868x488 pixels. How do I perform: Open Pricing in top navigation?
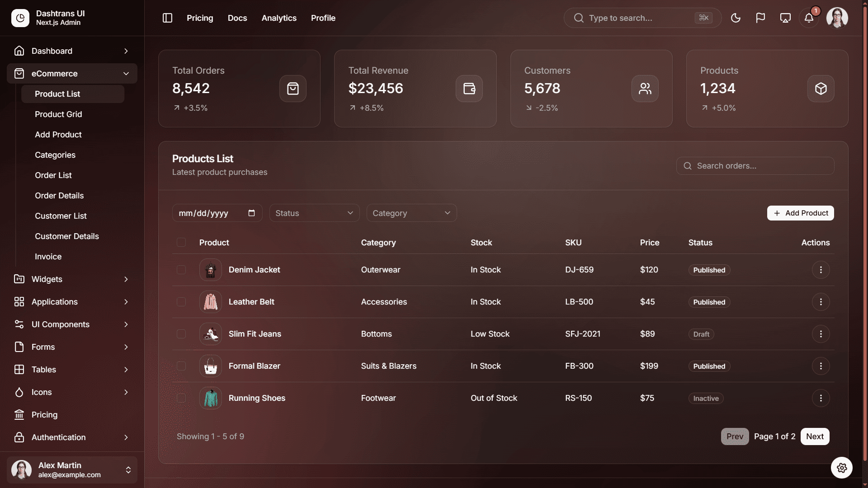(200, 18)
